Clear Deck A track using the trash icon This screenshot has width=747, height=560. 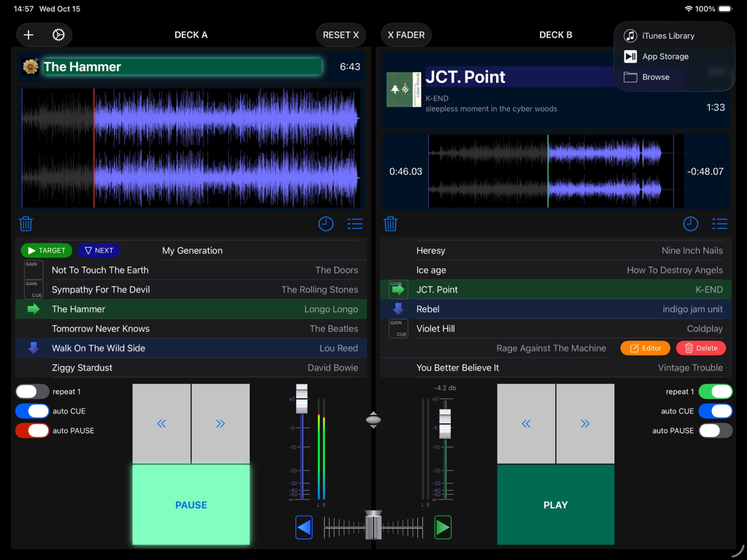[x=26, y=224]
